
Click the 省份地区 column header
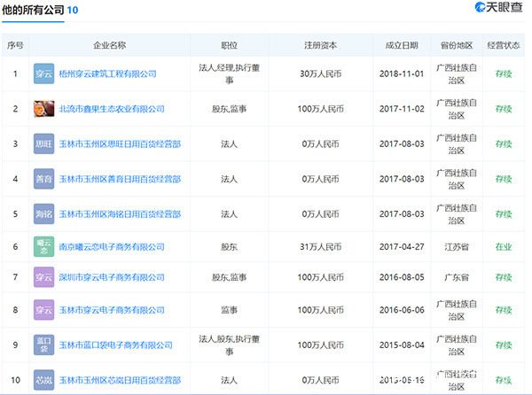[x=457, y=45]
